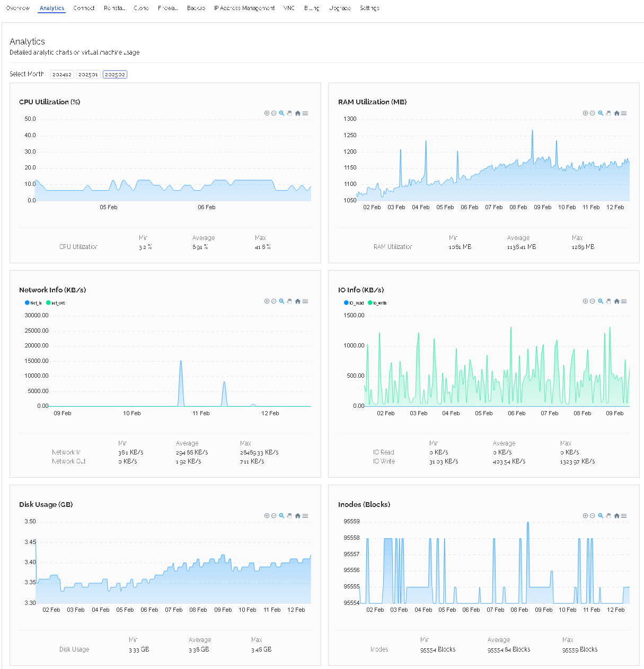Select month 202501
The width and height of the screenshot is (644, 669).
pos(88,75)
